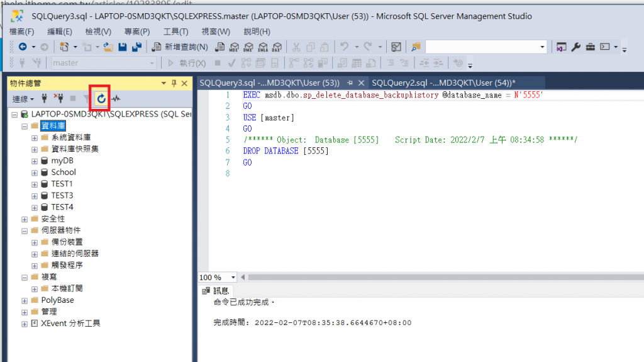Click the Open File folder icon
The width and height of the screenshot is (644, 362).
click(x=108, y=47)
